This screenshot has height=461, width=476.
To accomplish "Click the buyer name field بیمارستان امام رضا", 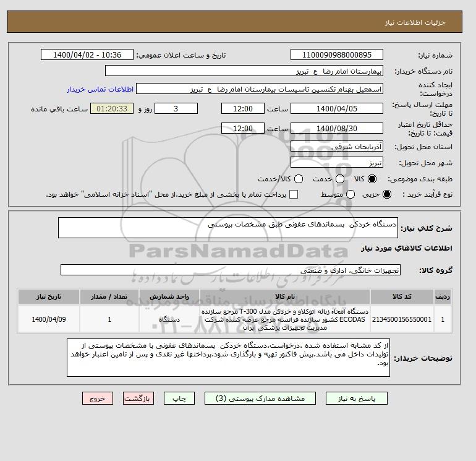I will (x=244, y=71).
